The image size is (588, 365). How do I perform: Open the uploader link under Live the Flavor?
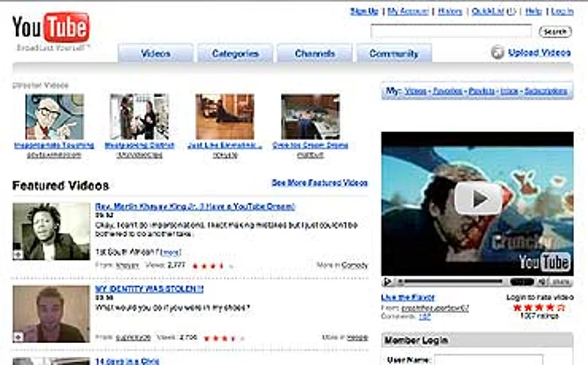435,308
